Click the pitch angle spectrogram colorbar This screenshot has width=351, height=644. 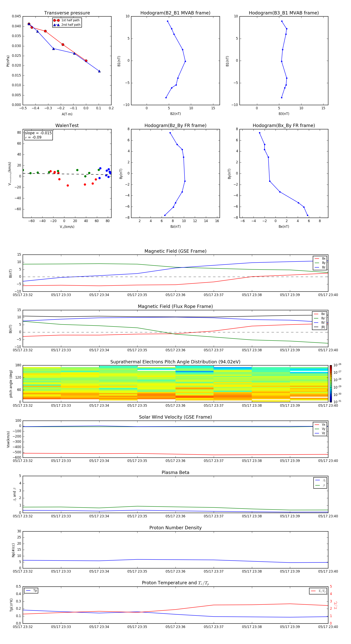coord(331,384)
